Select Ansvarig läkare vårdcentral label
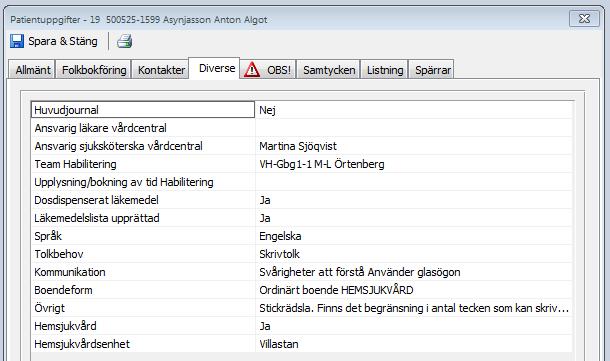The height and width of the screenshot is (361, 610). pos(100,128)
